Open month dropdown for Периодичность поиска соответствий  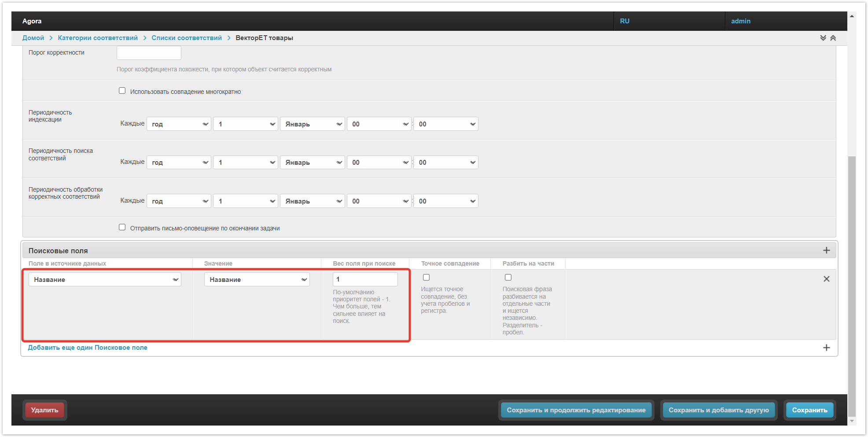tap(312, 163)
